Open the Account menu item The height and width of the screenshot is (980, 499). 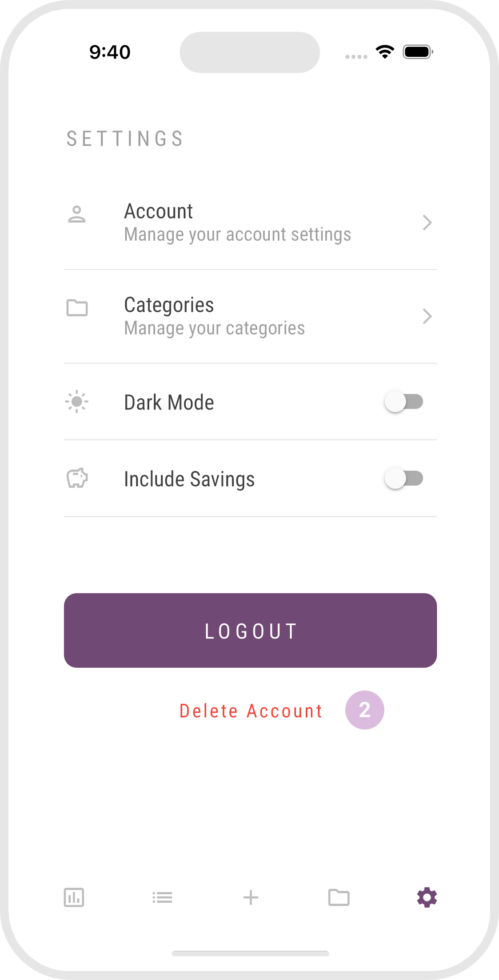(237, 222)
